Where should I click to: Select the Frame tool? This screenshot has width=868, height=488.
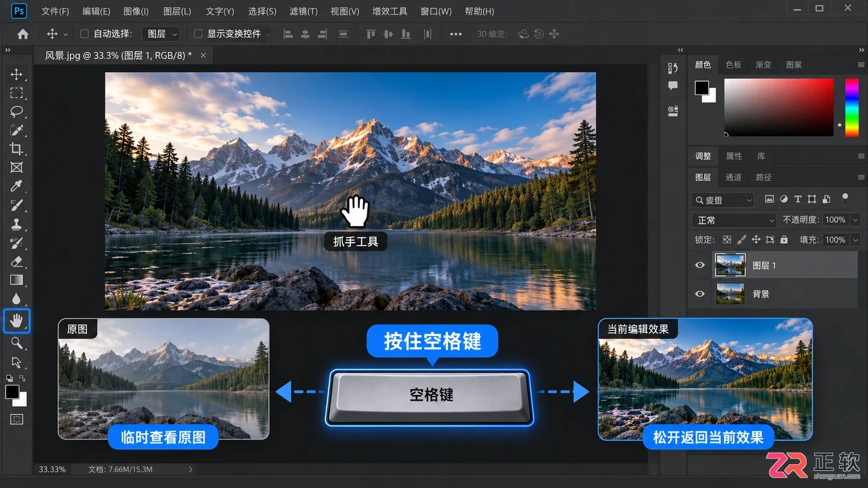tap(16, 167)
